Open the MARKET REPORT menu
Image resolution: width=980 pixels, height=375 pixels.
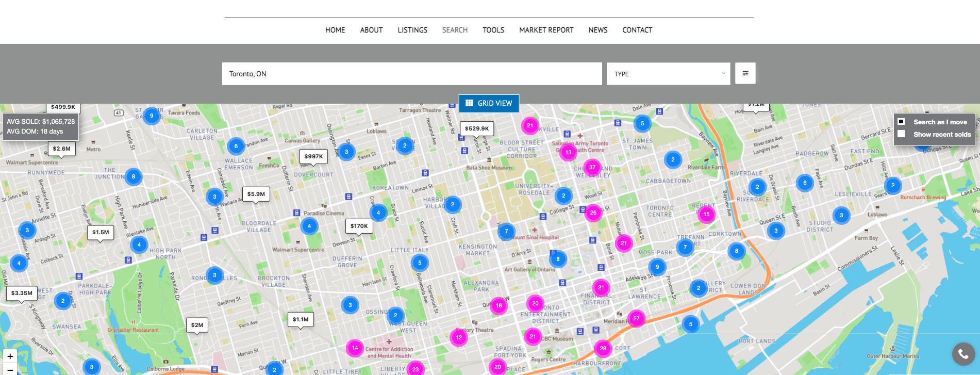pyautogui.click(x=546, y=30)
